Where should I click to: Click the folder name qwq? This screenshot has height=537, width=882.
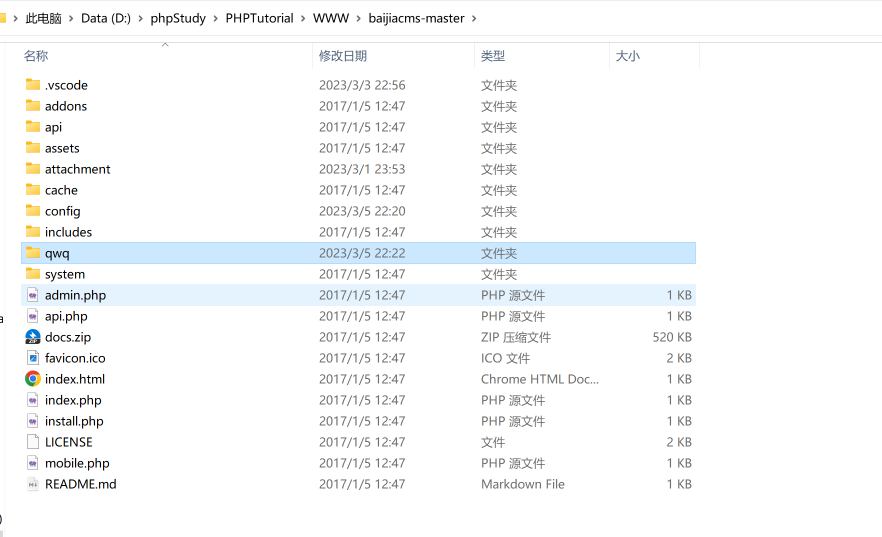pyautogui.click(x=57, y=254)
